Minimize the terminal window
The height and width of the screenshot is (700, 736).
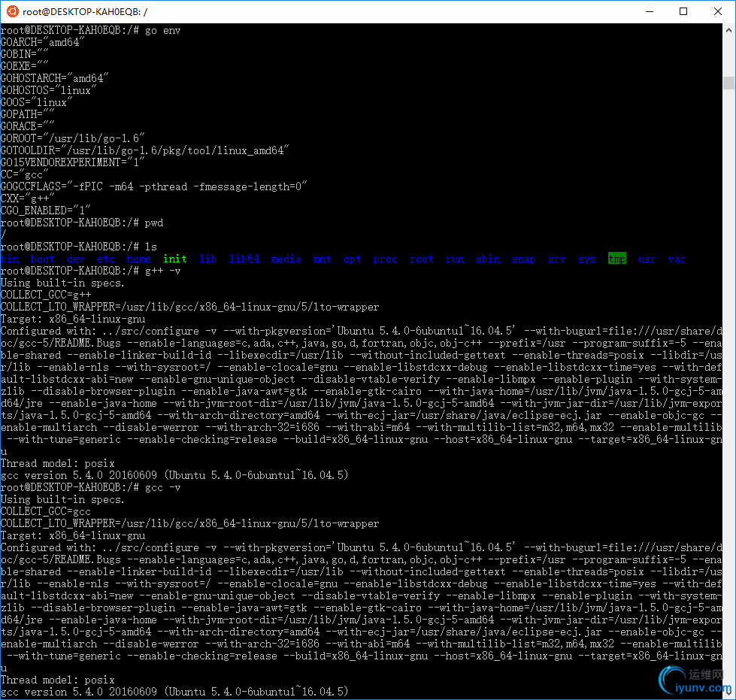click(x=649, y=11)
